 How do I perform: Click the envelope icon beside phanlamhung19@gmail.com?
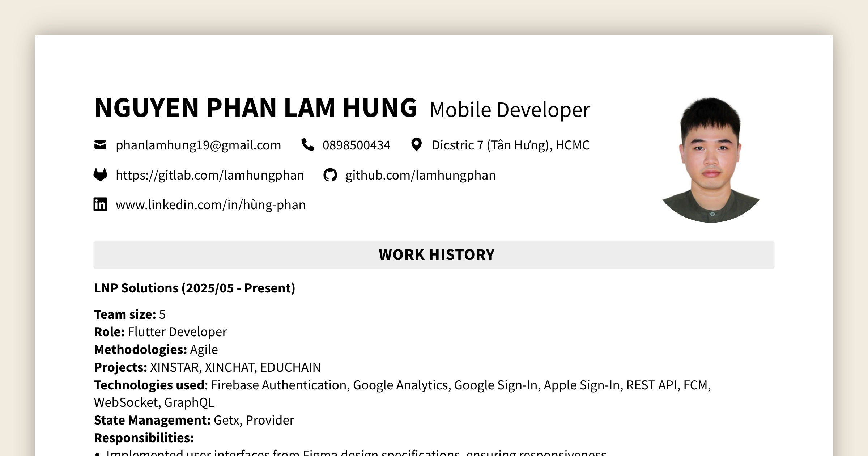click(x=100, y=145)
